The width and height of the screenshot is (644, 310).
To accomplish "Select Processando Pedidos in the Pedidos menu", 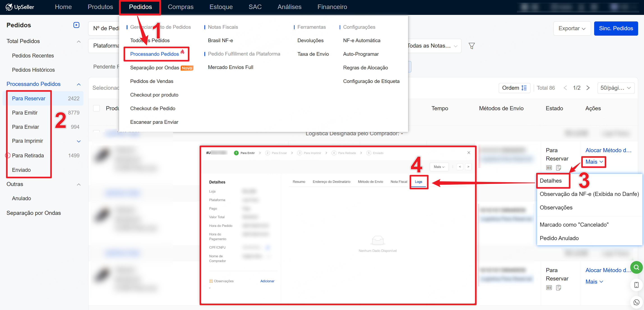I will 155,54.
